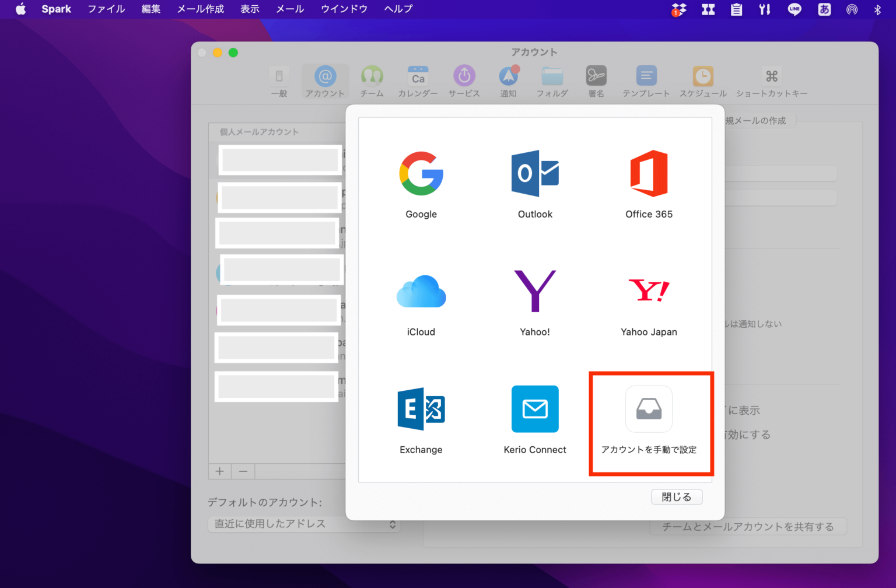
Task: Click the + to add an account
Action: pos(219,471)
